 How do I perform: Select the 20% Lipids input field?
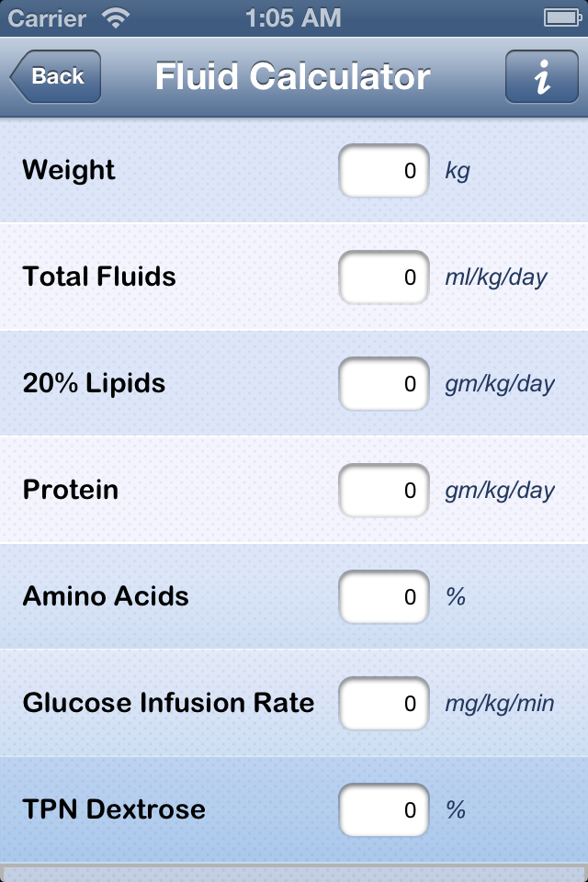click(x=383, y=383)
